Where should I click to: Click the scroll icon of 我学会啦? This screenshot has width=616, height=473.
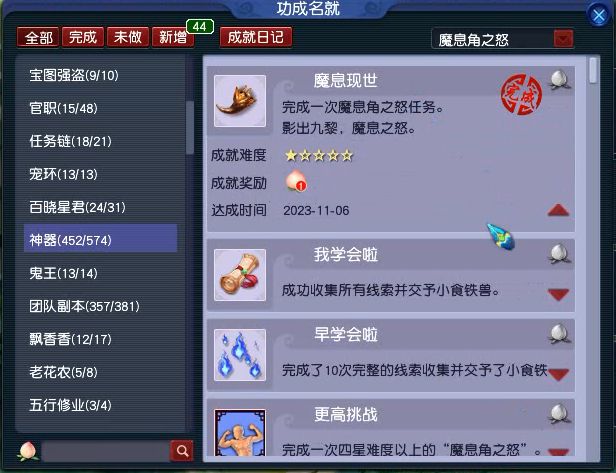click(x=240, y=275)
